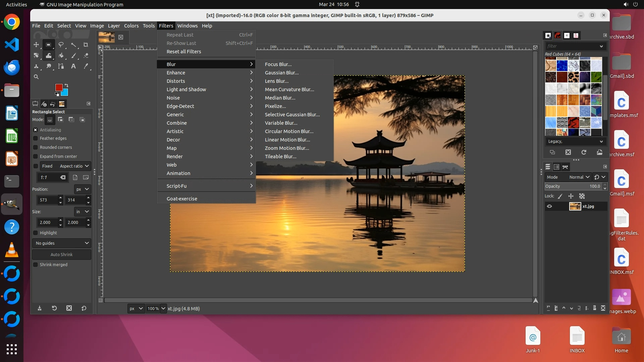Choose Gaussian Blur from the submenu
This screenshot has width=644, height=362.
click(x=281, y=72)
